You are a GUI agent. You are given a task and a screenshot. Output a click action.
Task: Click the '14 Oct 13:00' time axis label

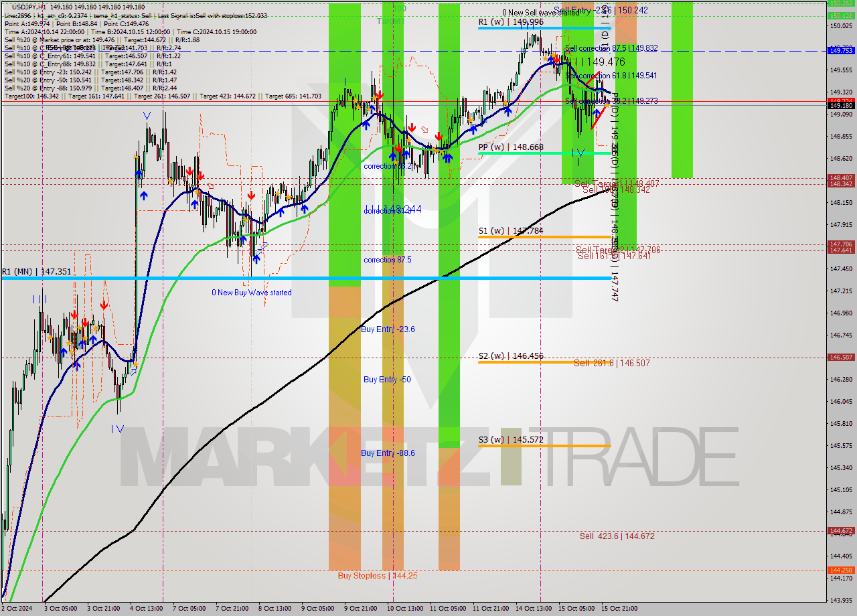(x=534, y=609)
